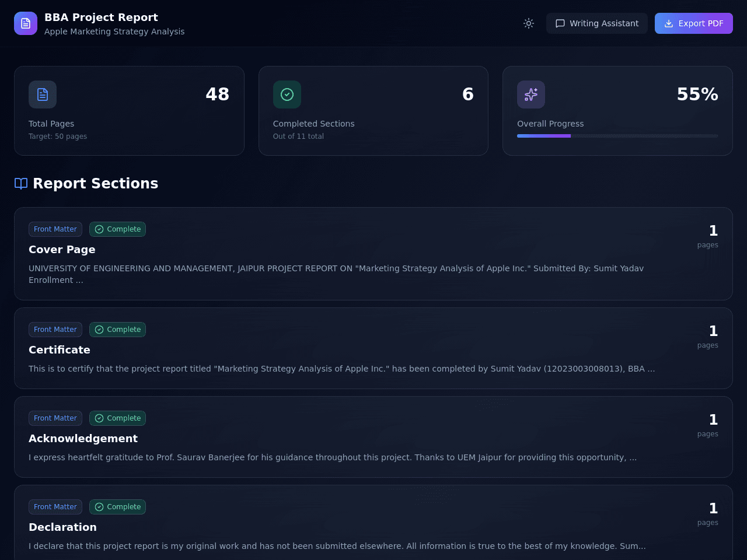Click the Total Pages count 48
Viewport: 747px width, 560px height.
pos(218,94)
